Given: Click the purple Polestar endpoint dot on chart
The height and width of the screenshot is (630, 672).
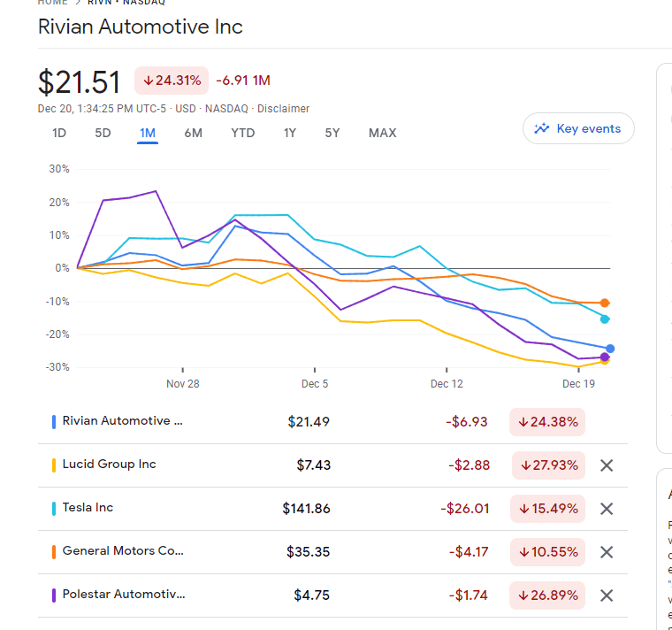Looking at the screenshot, I should (605, 357).
